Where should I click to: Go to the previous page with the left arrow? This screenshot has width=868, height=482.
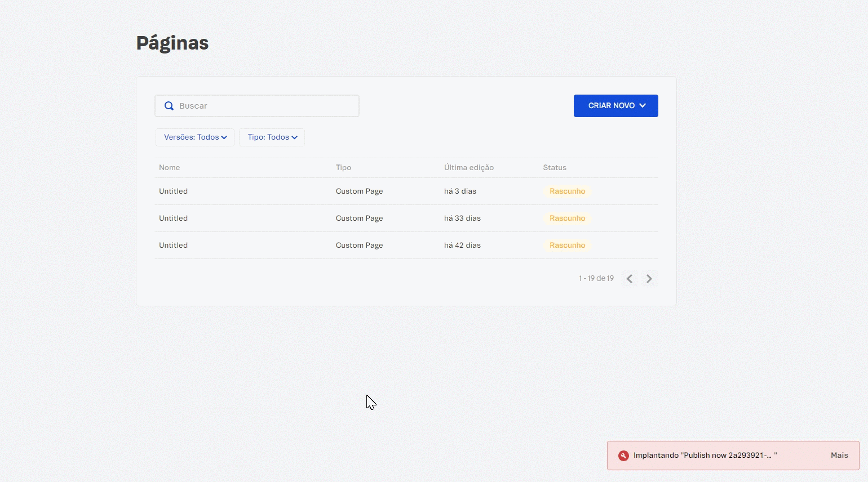630,278
